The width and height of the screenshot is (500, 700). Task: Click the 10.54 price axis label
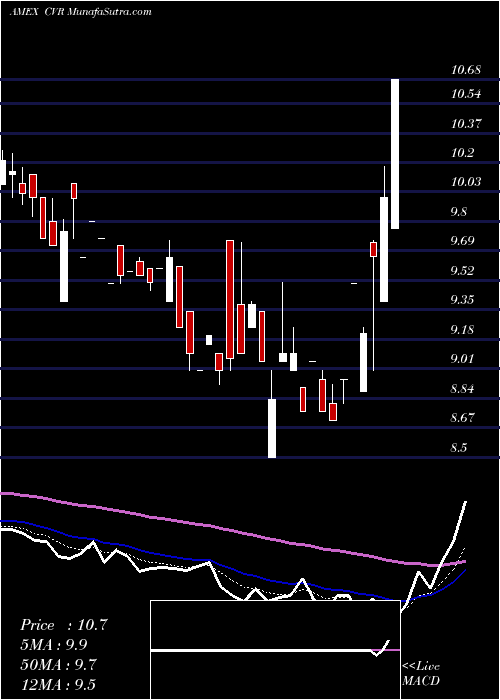coord(466,94)
